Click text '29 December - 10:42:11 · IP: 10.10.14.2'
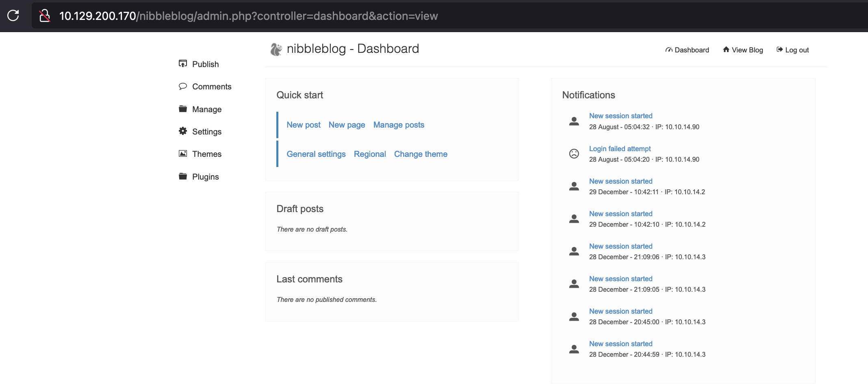This screenshot has height=386, width=868. click(647, 192)
